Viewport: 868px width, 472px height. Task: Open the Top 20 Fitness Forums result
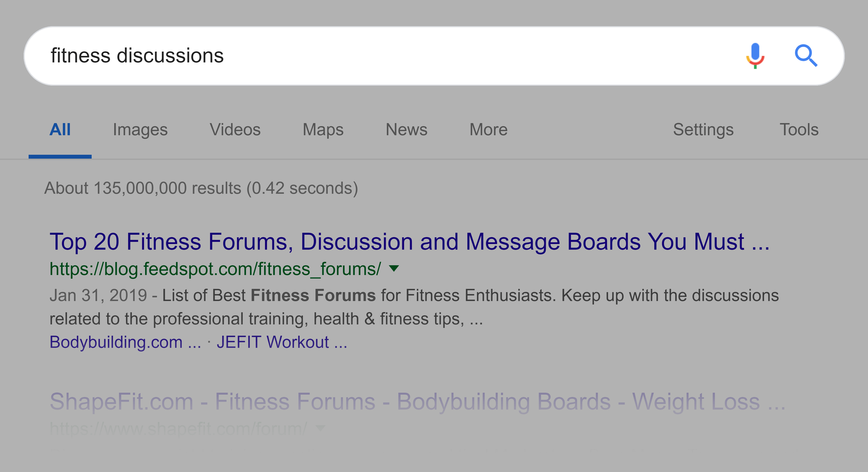tap(409, 242)
